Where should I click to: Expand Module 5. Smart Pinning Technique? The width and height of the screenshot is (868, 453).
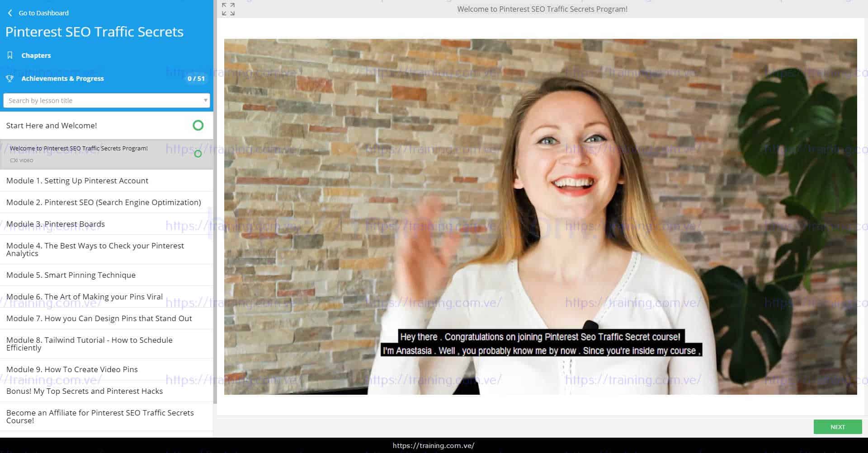(x=106, y=275)
